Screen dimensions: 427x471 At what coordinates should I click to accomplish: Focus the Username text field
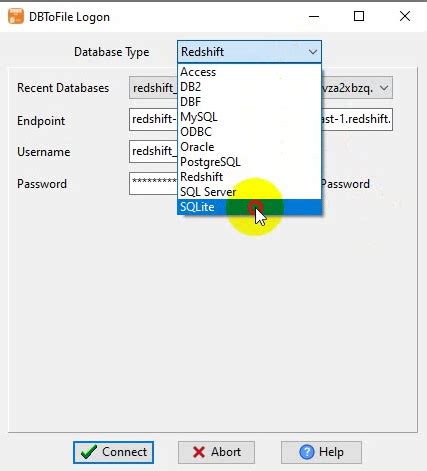(153, 152)
